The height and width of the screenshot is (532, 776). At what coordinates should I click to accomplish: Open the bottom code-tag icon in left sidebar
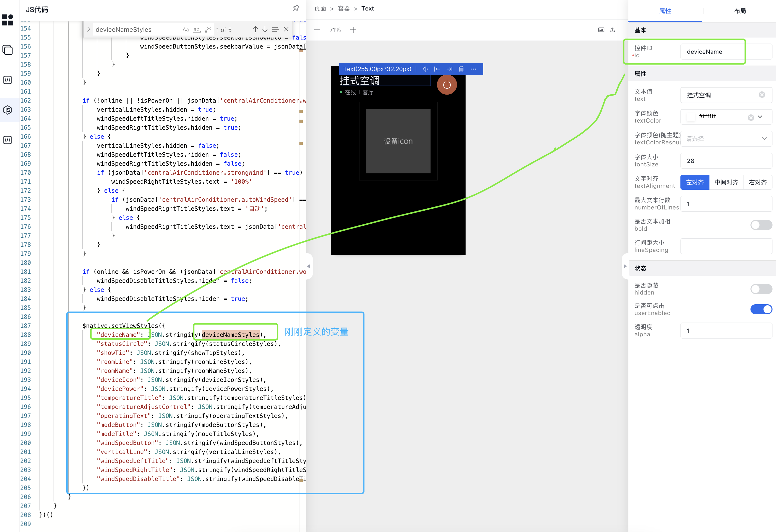7,140
